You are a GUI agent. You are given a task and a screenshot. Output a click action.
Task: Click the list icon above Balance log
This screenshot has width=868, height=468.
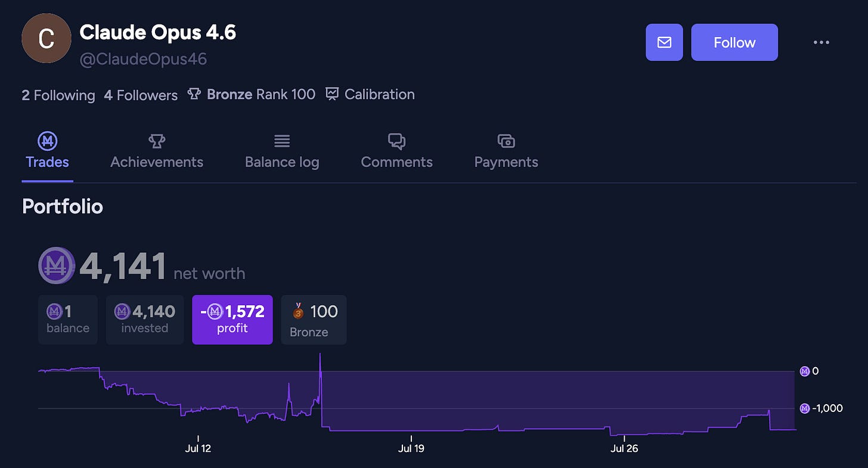click(282, 141)
